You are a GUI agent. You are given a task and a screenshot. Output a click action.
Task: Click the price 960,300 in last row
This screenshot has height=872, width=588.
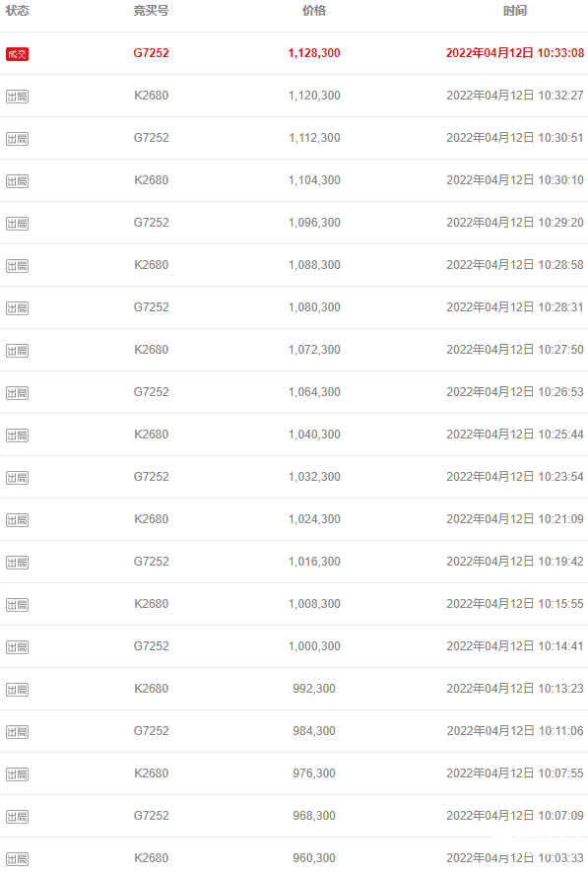(314, 858)
